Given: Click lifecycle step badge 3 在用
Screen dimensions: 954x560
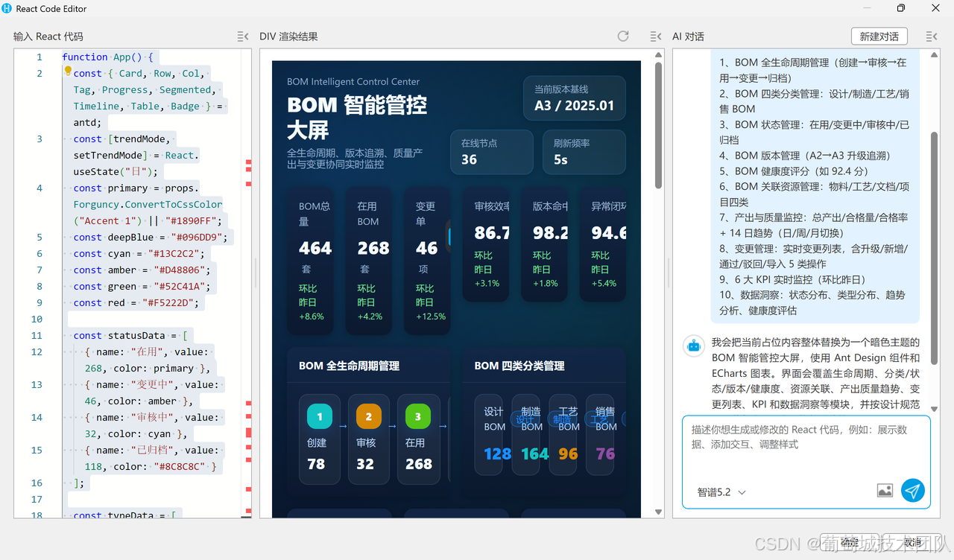Looking at the screenshot, I should [417, 417].
